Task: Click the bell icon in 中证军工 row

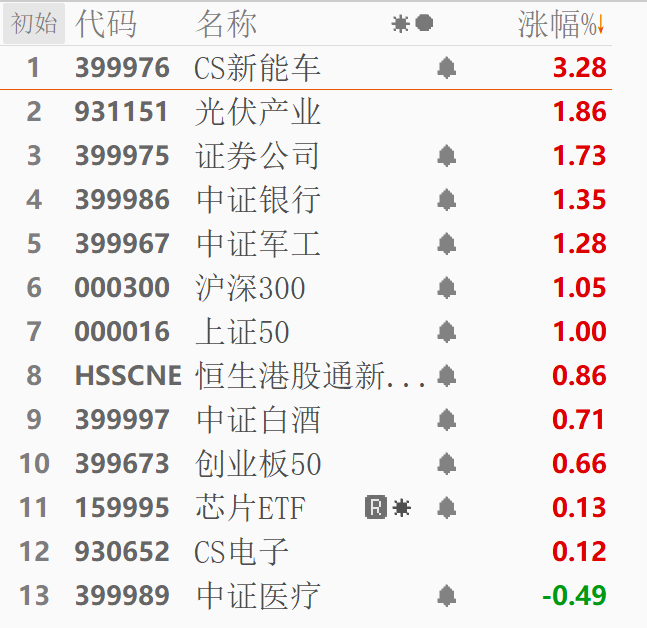Action: tap(446, 244)
